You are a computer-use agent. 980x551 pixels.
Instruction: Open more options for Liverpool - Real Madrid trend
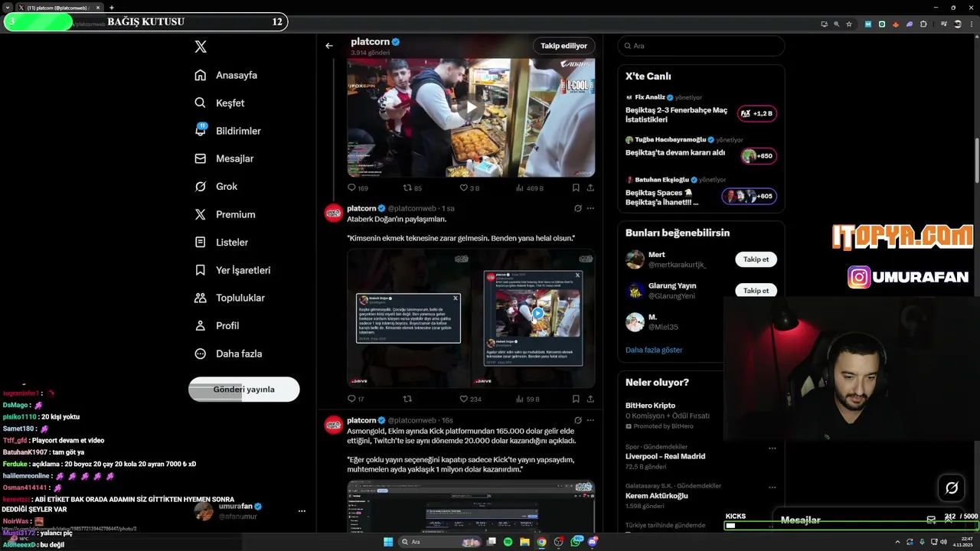(x=772, y=448)
